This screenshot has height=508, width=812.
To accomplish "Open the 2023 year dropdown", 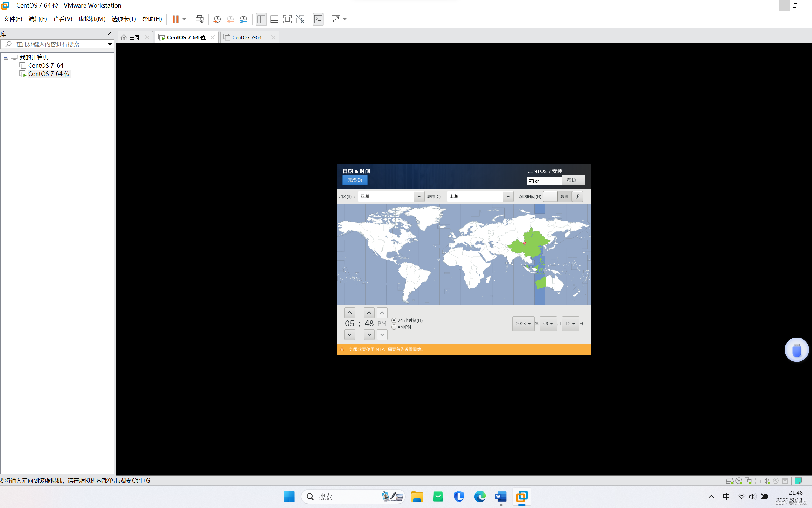I will (523, 324).
